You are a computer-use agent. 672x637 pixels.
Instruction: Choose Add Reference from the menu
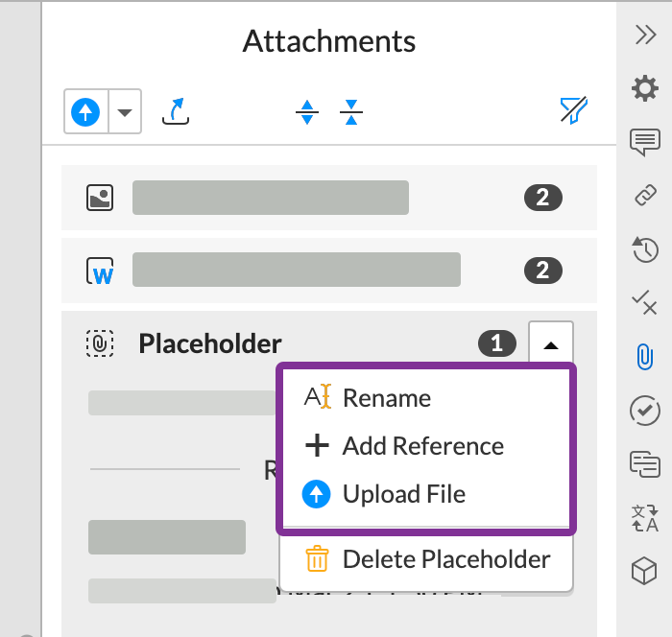[x=426, y=446]
